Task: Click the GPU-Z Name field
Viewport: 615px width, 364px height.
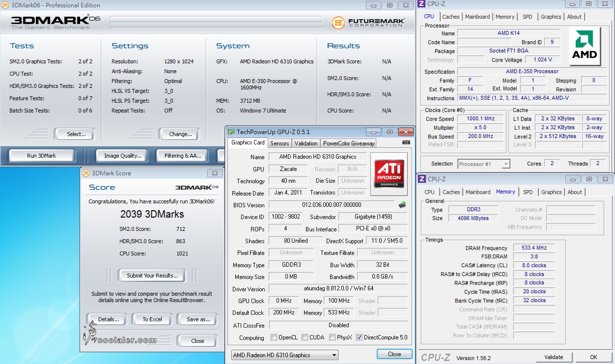Action: [x=318, y=157]
